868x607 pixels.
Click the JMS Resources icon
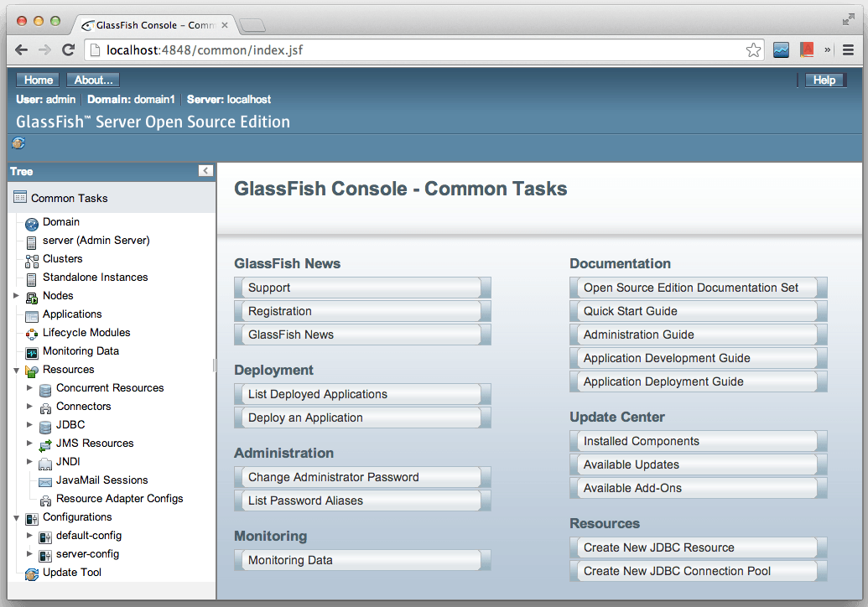pyautogui.click(x=45, y=444)
